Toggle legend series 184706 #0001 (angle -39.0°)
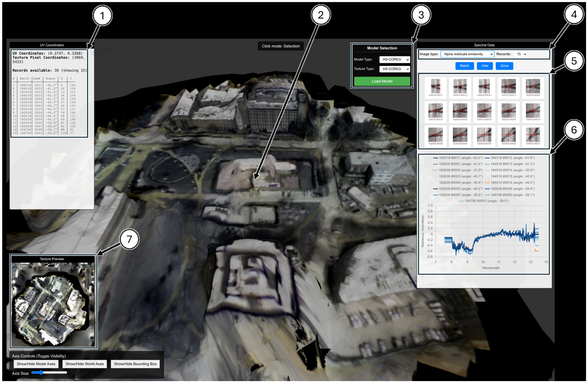 [484, 201]
